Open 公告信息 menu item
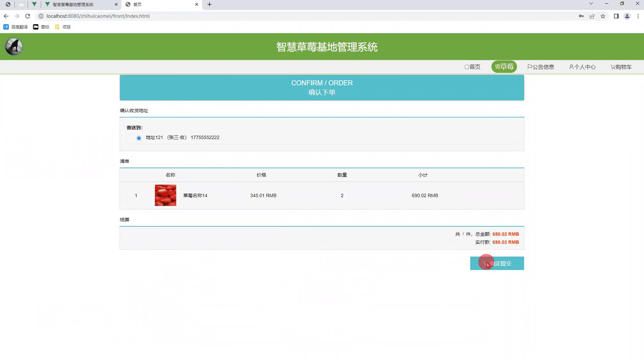Image resolution: width=644 pixels, height=360 pixels. pos(541,67)
